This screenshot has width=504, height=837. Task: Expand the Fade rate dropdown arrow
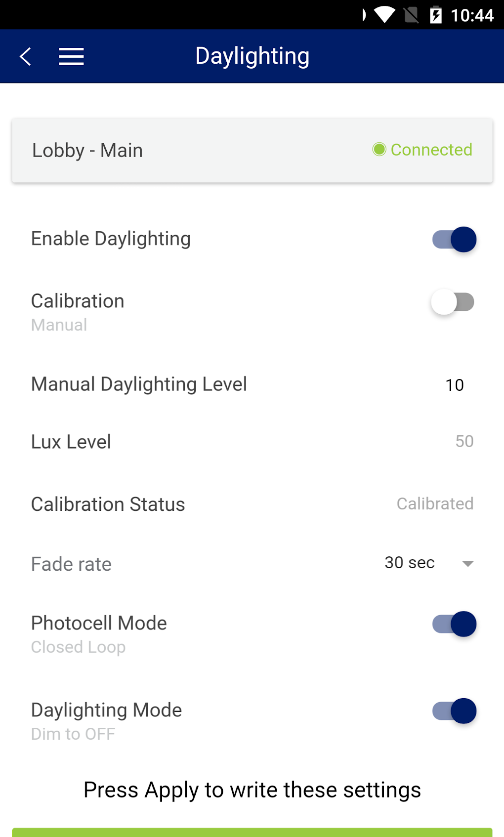click(467, 563)
